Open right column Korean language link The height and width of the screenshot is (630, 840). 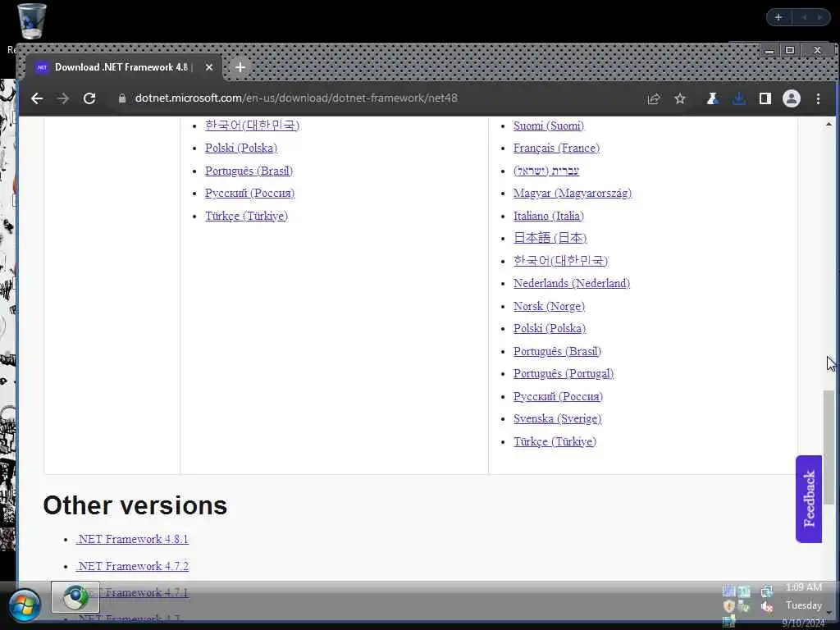[560, 261]
